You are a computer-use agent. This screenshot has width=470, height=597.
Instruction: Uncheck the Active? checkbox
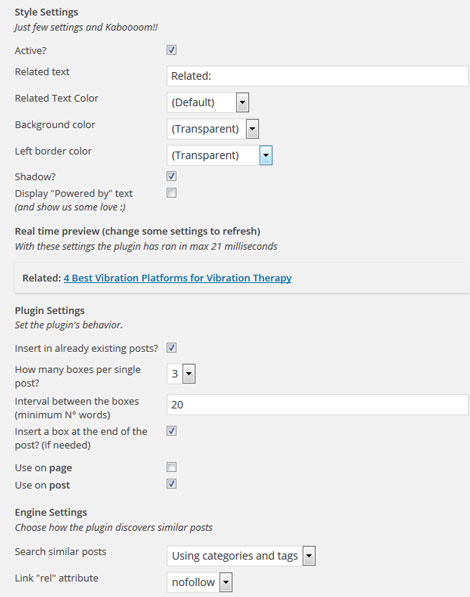pyautogui.click(x=171, y=50)
